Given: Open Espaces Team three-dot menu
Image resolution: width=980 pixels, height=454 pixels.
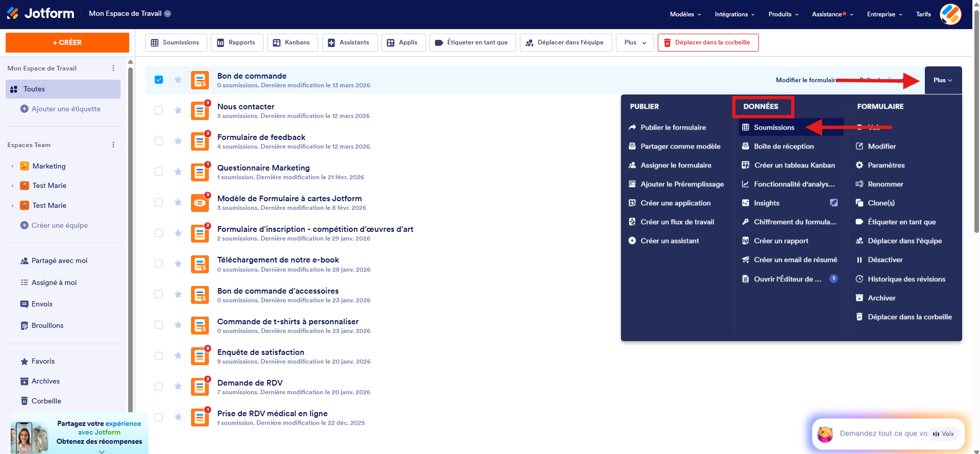Looking at the screenshot, I should coord(113,145).
